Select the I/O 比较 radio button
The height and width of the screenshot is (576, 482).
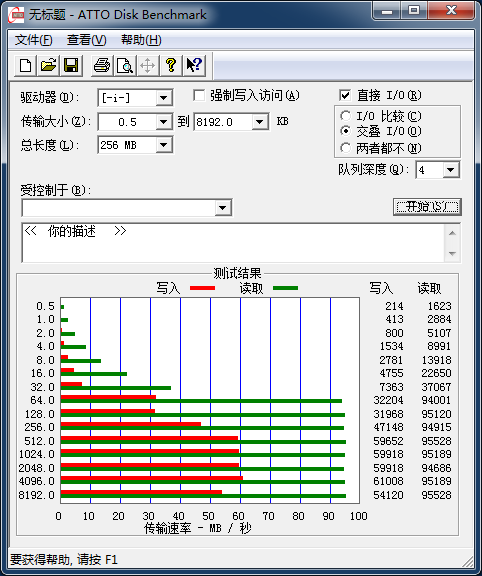pyautogui.click(x=345, y=116)
